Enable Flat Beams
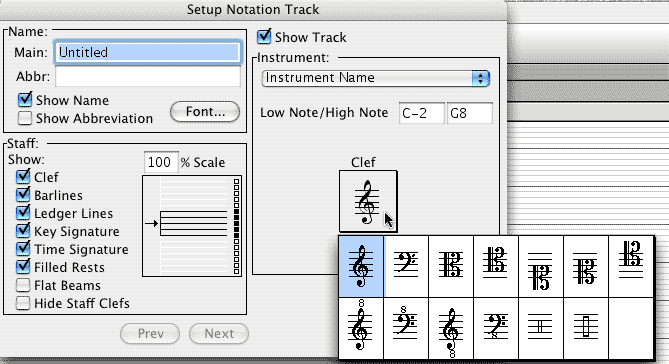 coord(23,285)
